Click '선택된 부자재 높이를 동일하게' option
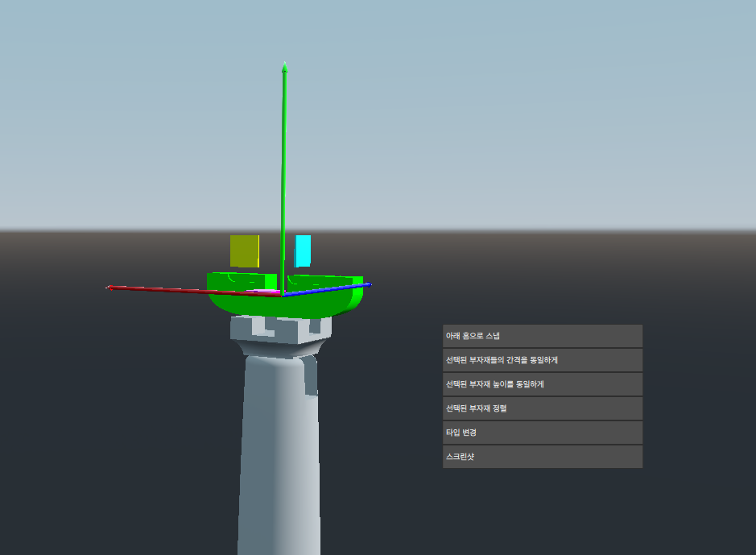756x555 pixels. pyautogui.click(x=542, y=384)
